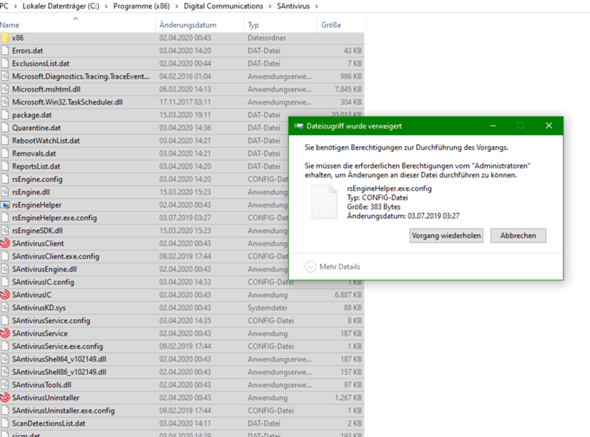This screenshot has height=437, width=590.
Task: Open Lokaler Datenträger (C:) breadcrumb
Action: (61, 6)
